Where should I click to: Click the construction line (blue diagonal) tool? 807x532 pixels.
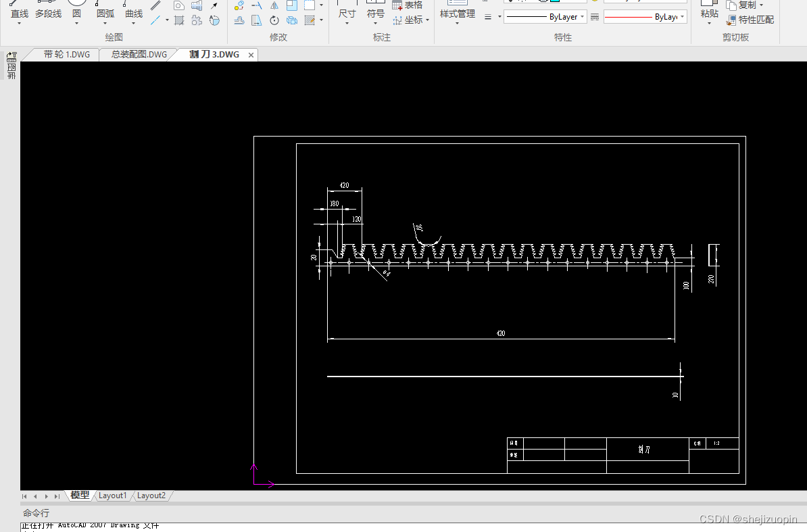155,20
